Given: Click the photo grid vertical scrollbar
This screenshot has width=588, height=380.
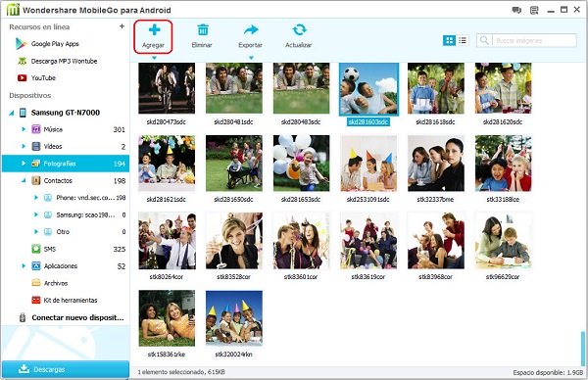Looking at the screenshot, I should tap(583, 349).
